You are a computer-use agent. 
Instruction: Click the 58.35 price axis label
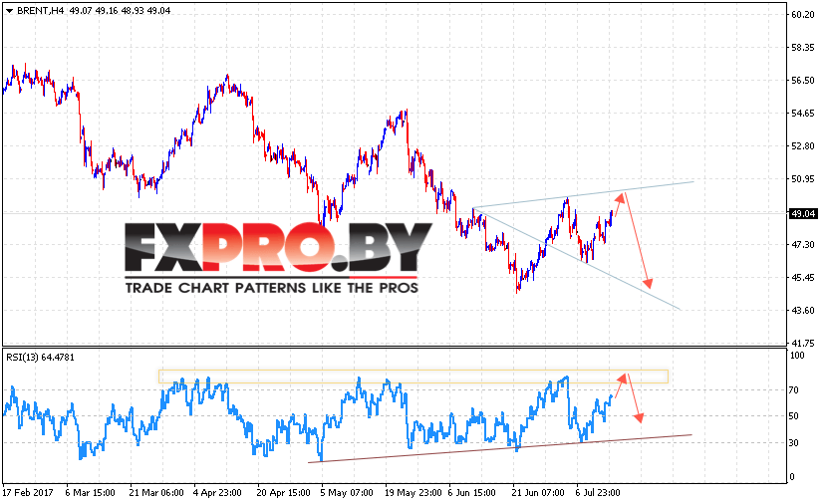coord(802,48)
